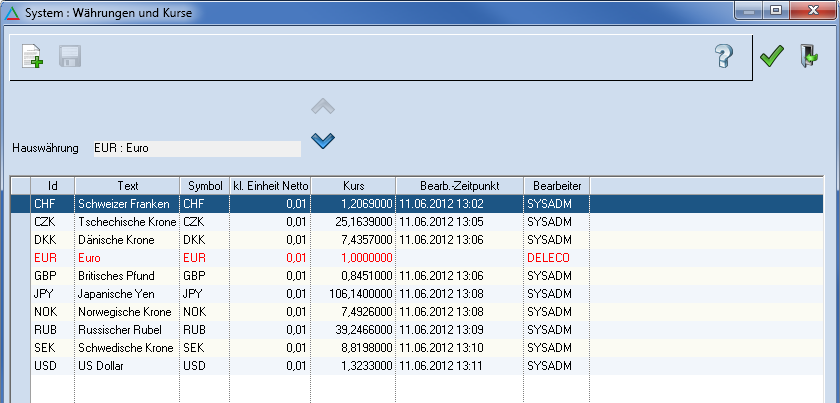
Task: Open help via the question mark icon
Action: point(725,57)
